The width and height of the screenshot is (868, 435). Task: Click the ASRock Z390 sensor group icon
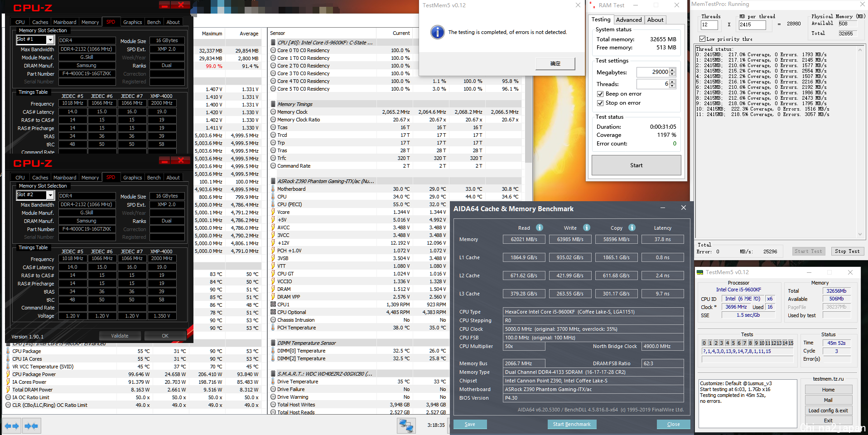(273, 181)
